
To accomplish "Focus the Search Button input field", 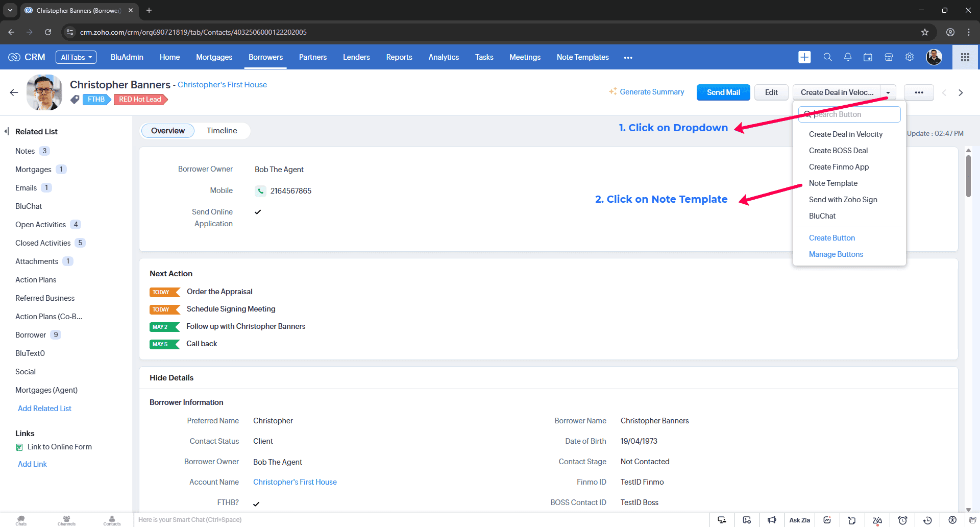I will click(849, 114).
